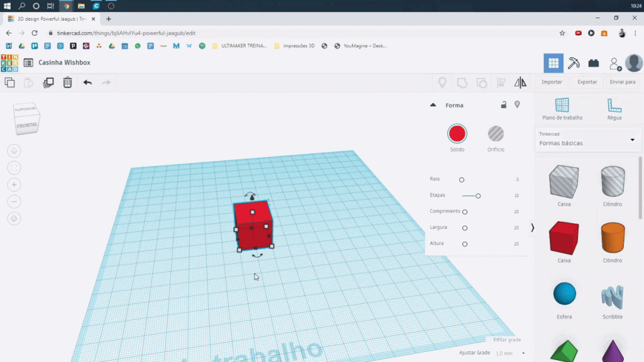644x362 pixels.
Task: Switch to 3D design grid view
Action: (553, 63)
